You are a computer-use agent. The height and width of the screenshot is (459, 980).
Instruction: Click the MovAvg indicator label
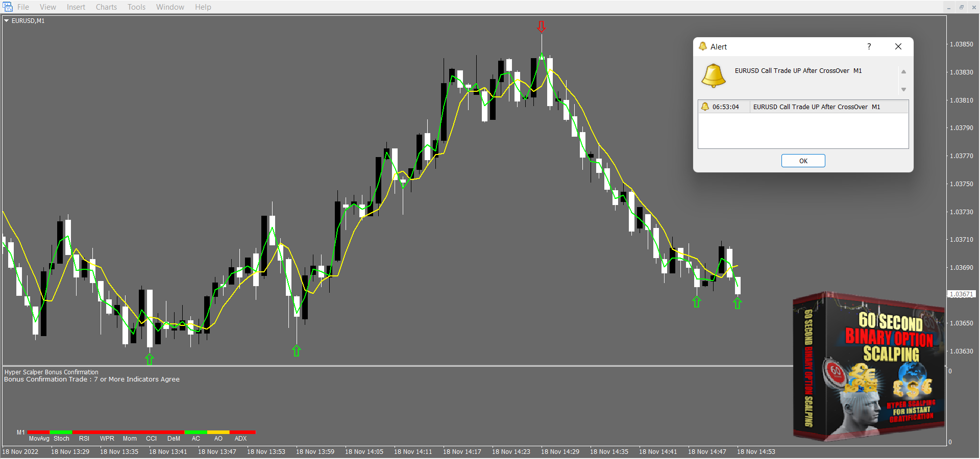tap(39, 439)
